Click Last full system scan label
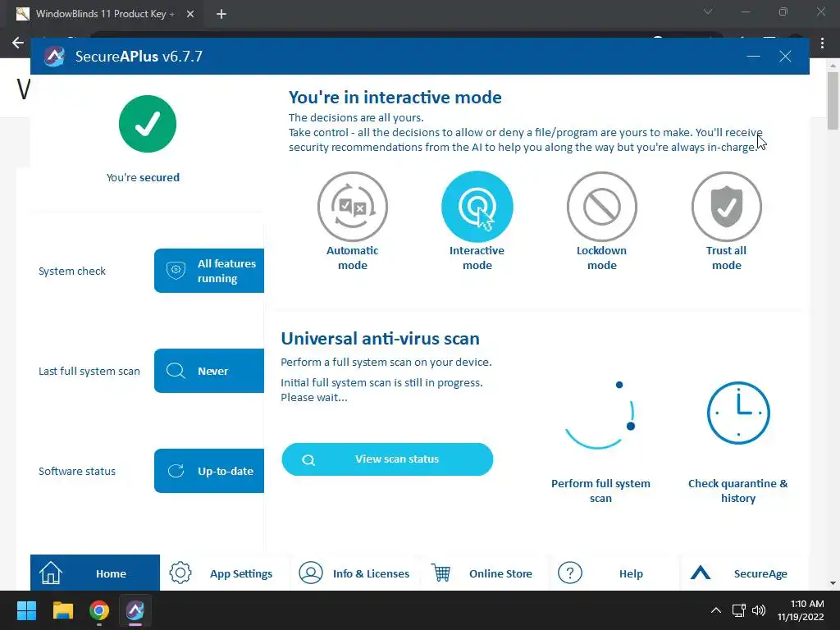Viewport: 840px width, 630px height. [x=89, y=372]
